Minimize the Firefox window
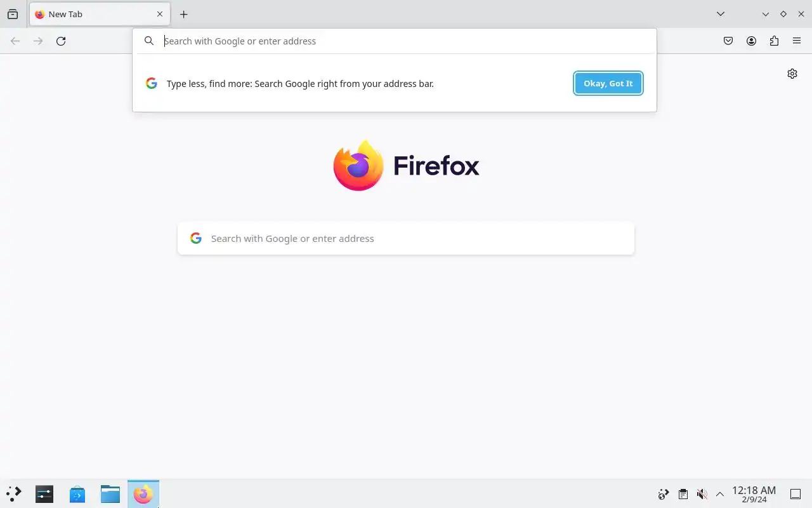812x508 pixels. tap(766, 14)
